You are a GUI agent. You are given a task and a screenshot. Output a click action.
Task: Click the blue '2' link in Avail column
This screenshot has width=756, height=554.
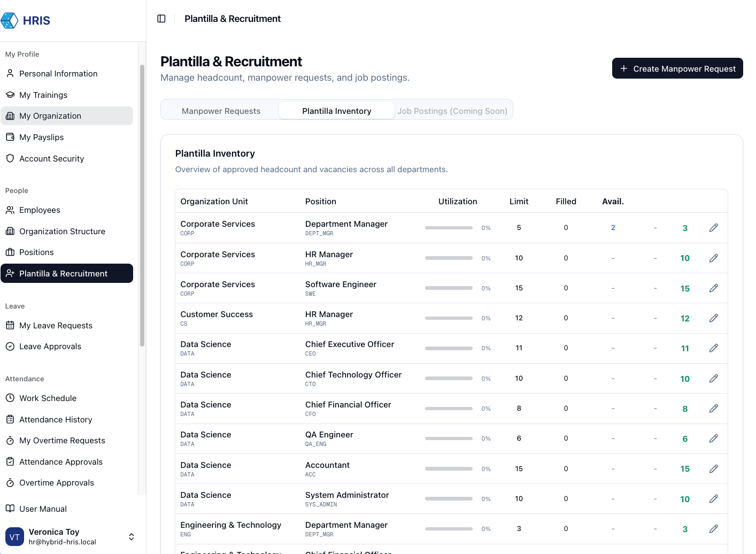click(x=613, y=228)
